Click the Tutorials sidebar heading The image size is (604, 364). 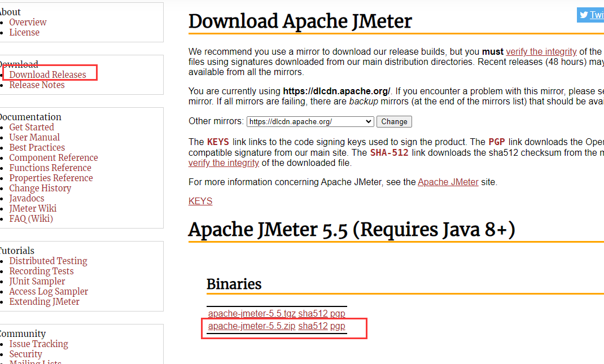tap(16, 251)
